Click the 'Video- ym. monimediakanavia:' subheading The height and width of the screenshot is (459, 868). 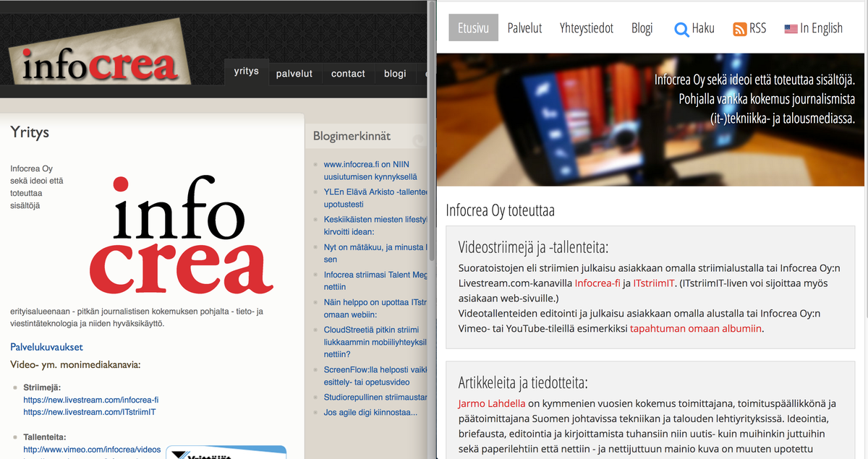coord(75,364)
